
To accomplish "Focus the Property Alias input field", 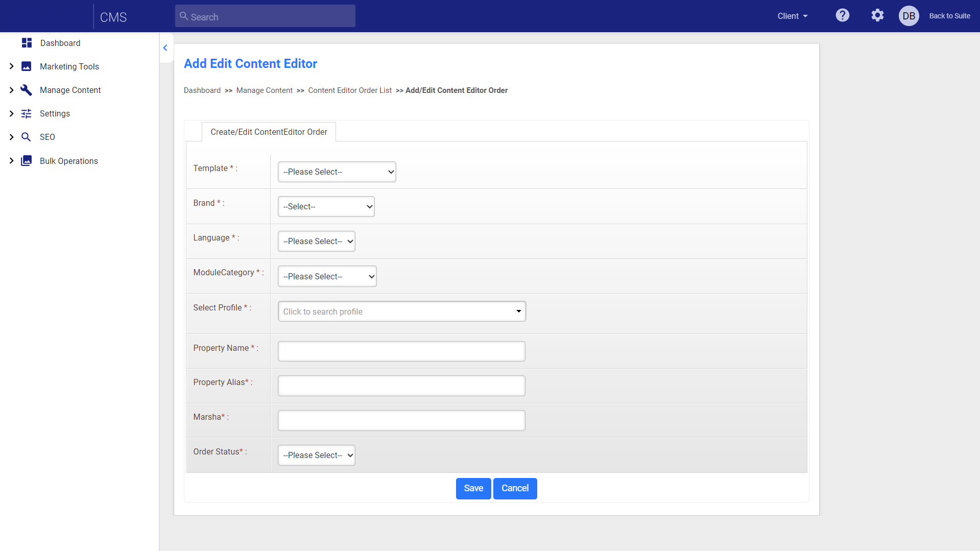I will [x=401, y=386].
